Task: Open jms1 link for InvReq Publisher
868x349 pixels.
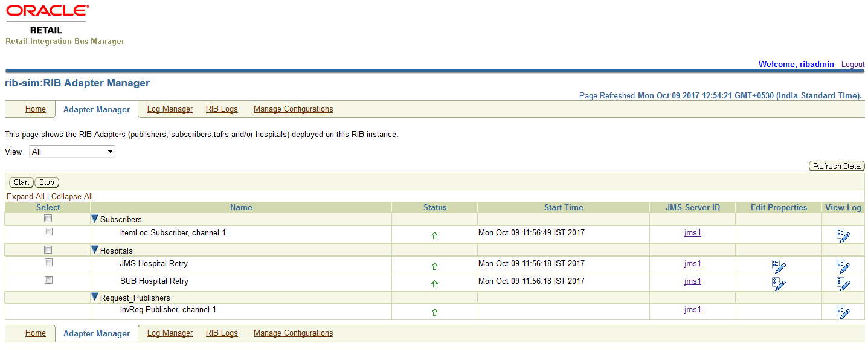Action: click(693, 309)
